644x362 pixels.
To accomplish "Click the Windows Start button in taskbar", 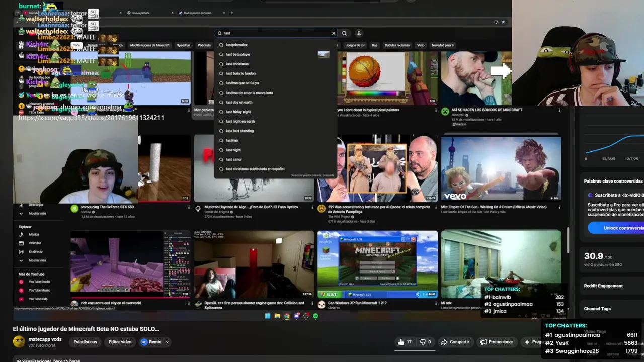I will pos(268,316).
